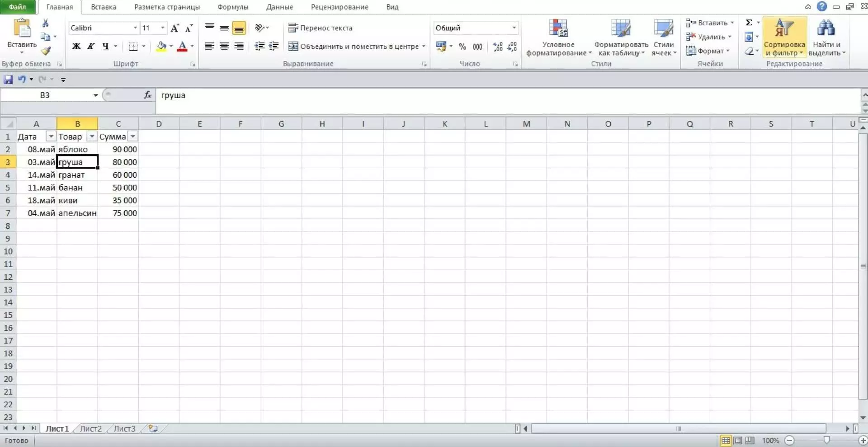Screen dimensions: 868x447
Task: Click cell containing апельсин
Action: [x=77, y=213]
